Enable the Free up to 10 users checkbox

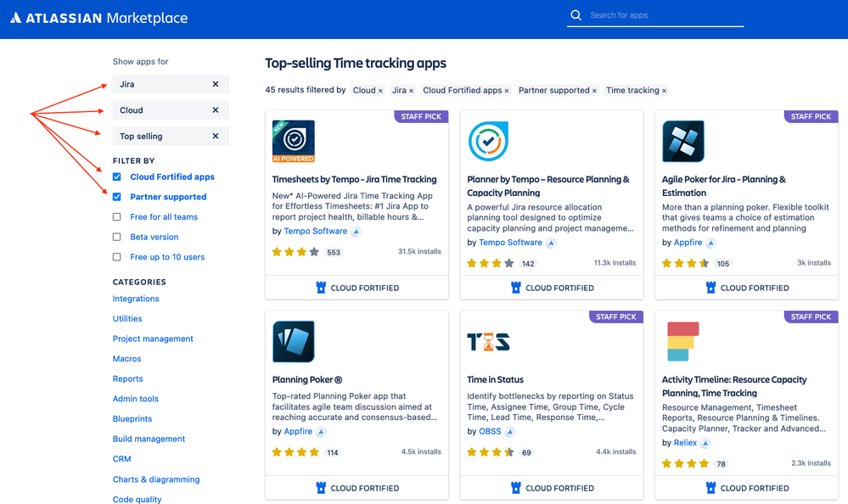117,257
